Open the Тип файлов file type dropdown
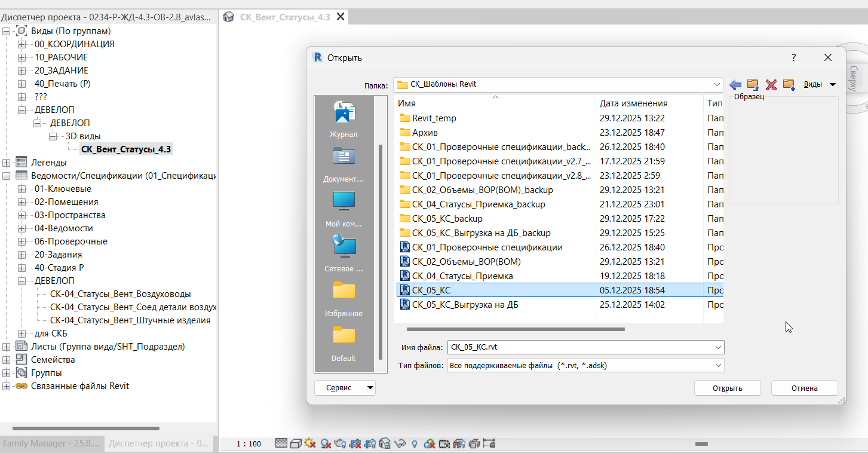 [x=585, y=365]
